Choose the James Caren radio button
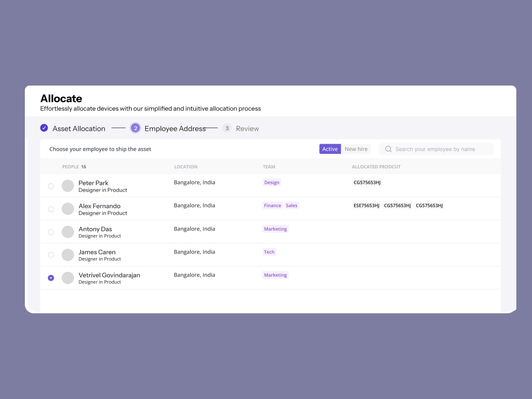 pos(51,255)
